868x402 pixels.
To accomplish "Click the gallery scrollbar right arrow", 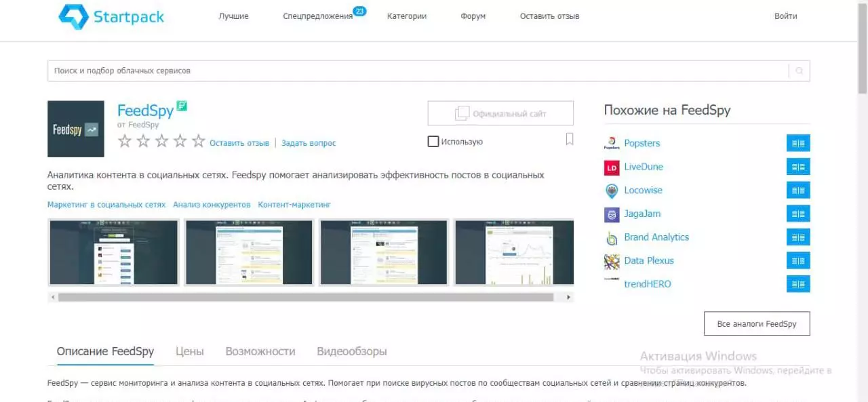I will click(568, 297).
